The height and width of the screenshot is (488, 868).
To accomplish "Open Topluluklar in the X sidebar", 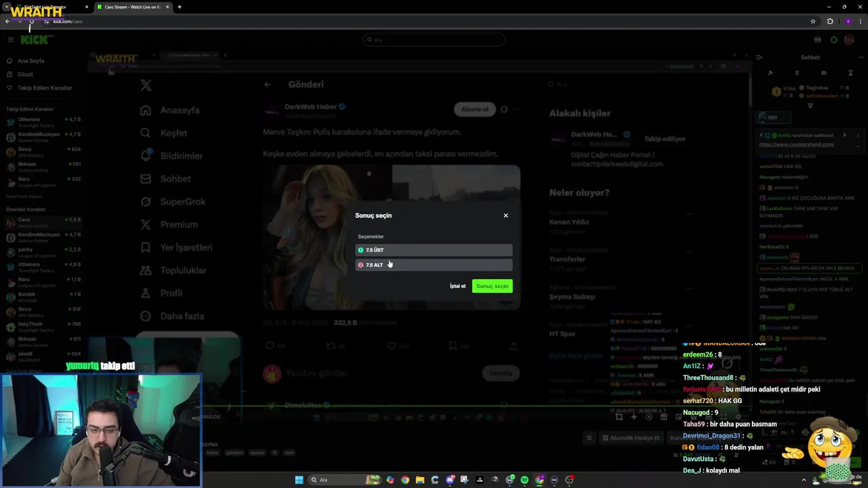I will click(x=173, y=270).
